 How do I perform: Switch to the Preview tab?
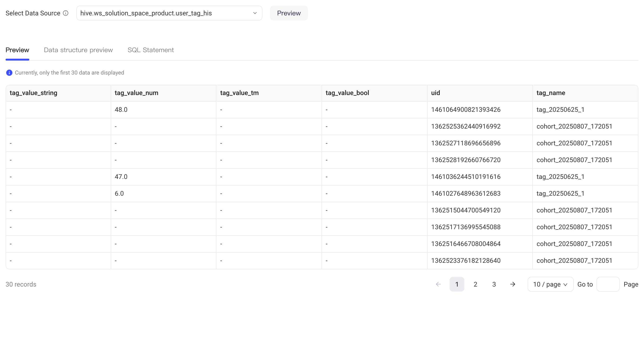pos(17,50)
